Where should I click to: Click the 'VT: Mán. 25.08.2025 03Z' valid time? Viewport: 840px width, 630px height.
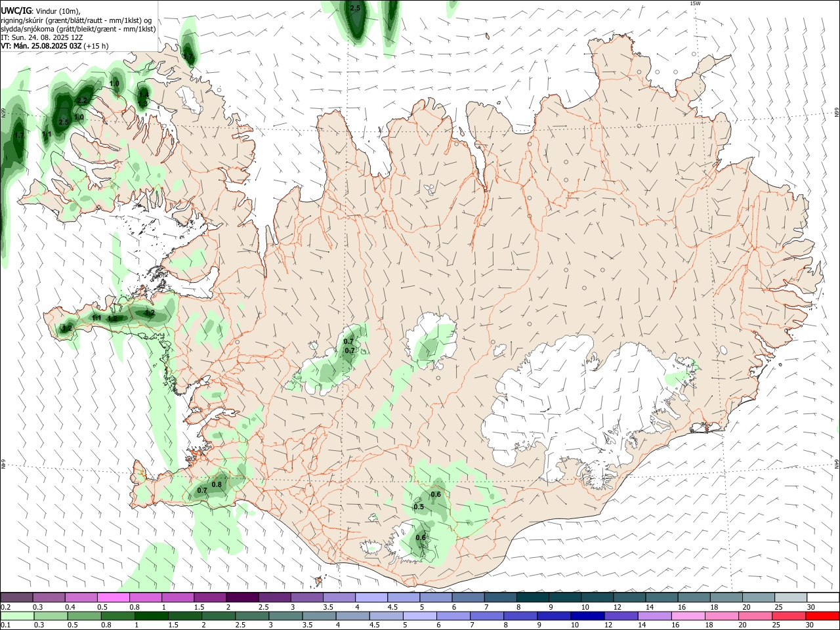(x=41, y=46)
